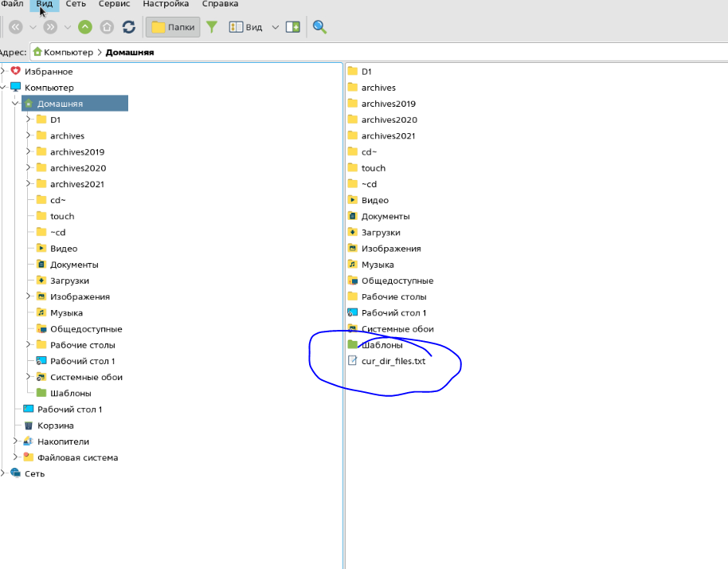Expand archives2019 node in tree
Image resolution: width=728 pixels, height=569 pixels.
(29, 151)
